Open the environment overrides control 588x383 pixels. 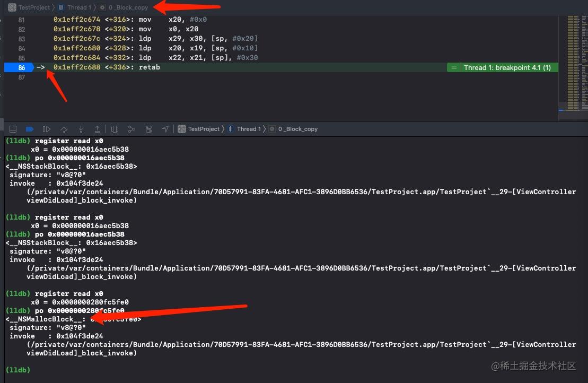tap(148, 129)
